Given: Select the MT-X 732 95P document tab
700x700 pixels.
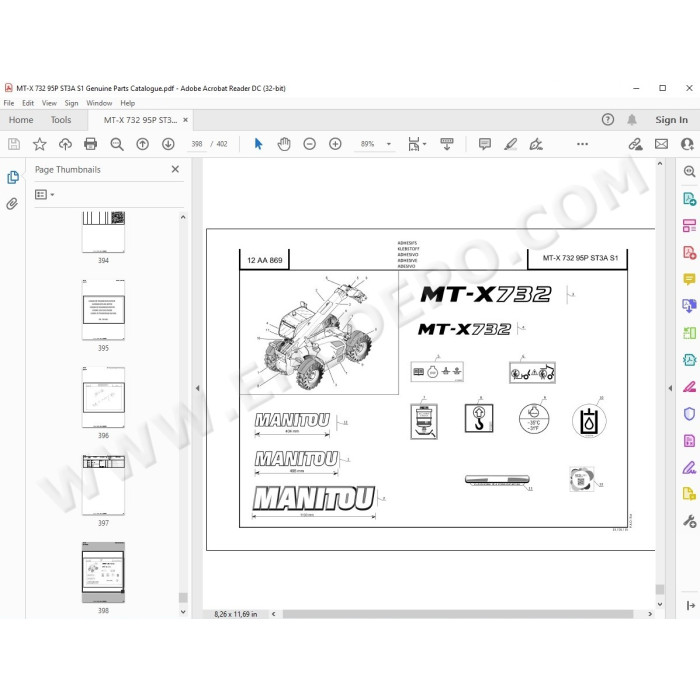Looking at the screenshot, I should [x=140, y=120].
